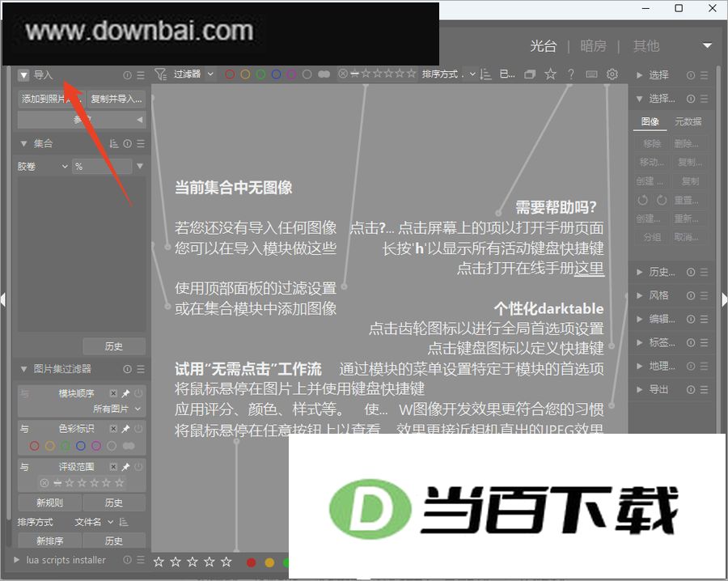Expand the 导出 module
728x581 pixels.
tap(639, 390)
